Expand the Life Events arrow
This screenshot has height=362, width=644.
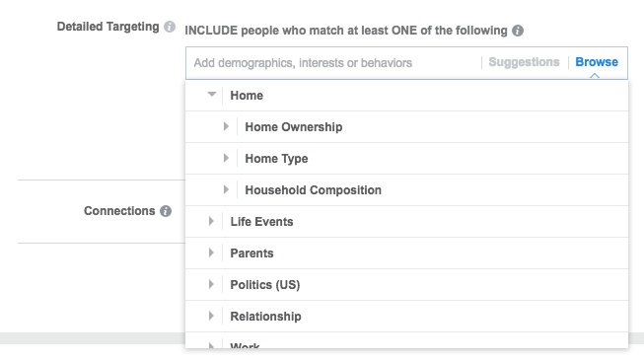211,221
